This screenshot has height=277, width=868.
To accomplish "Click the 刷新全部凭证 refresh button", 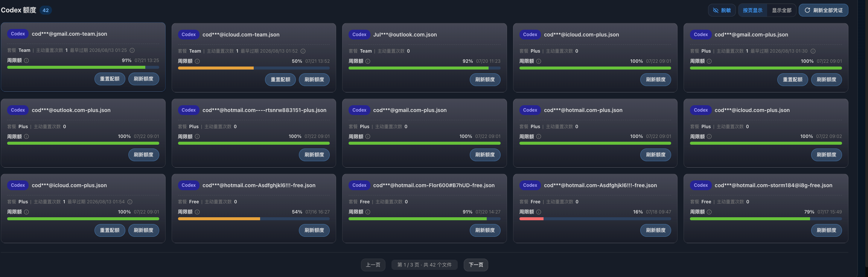I will tap(824, 10).
